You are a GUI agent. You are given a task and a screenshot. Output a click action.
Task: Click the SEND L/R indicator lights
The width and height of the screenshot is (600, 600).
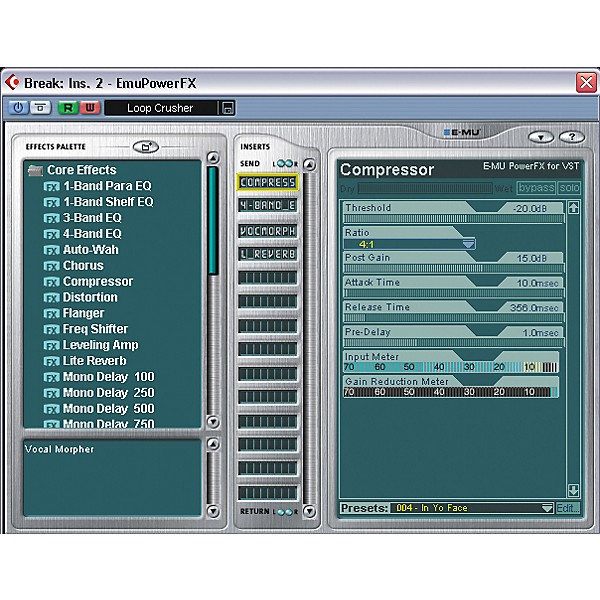[x=285, y=164]
